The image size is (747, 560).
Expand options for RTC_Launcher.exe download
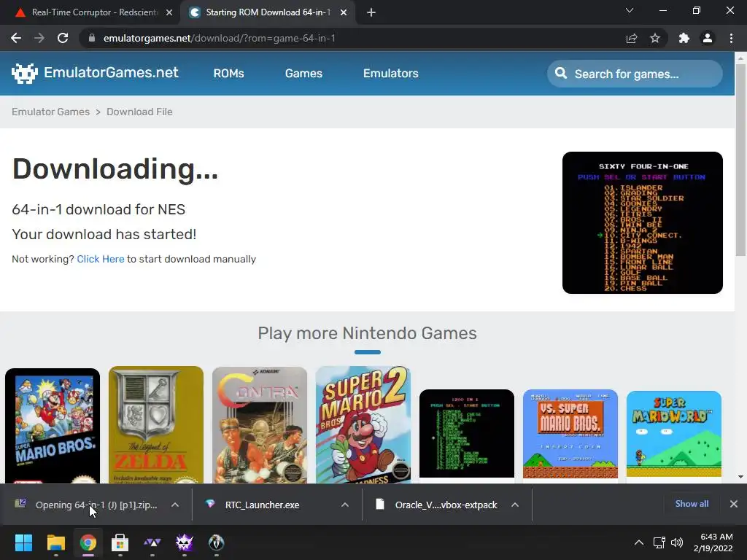(x=345, y=505)
